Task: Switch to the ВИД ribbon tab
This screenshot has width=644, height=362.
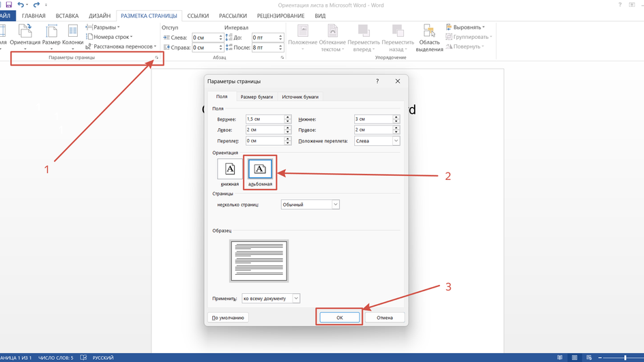Action: [320, 16]
